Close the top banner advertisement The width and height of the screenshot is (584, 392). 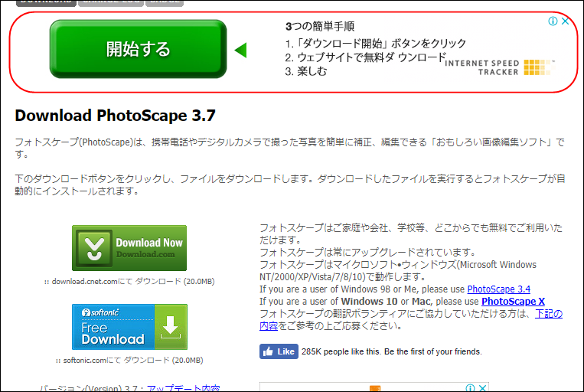[565, 21]
